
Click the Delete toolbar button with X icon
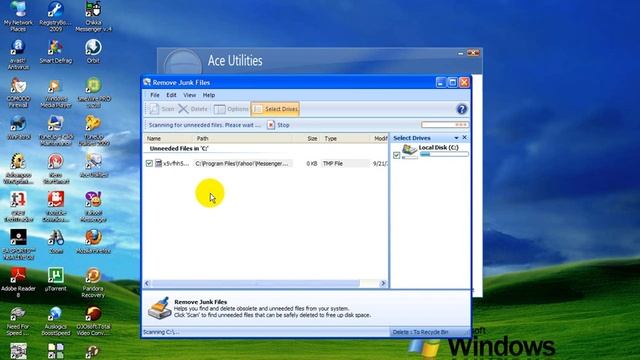[193, 109]
